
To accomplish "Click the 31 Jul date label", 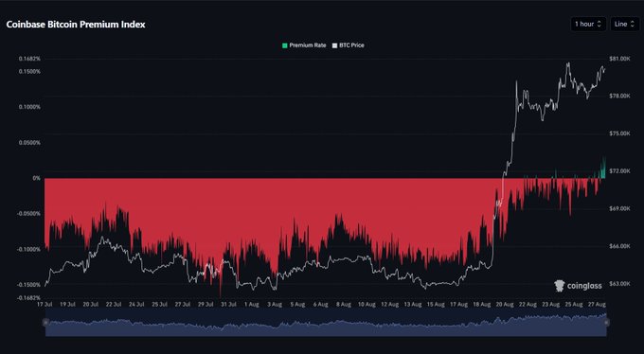I will pyautogui.click(x=228, y=305).
